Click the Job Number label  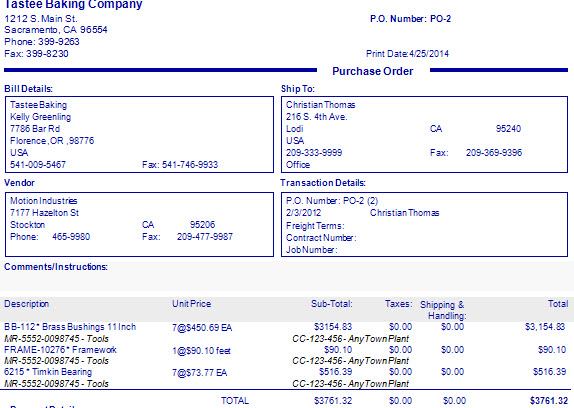[312, 250]
